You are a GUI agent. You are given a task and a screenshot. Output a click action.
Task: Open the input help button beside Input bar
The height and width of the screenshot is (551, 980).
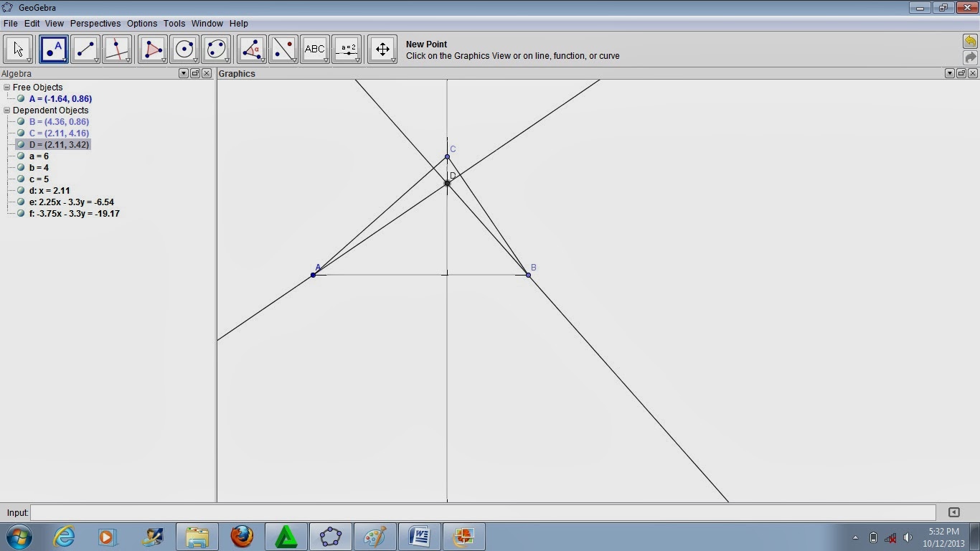953,512
